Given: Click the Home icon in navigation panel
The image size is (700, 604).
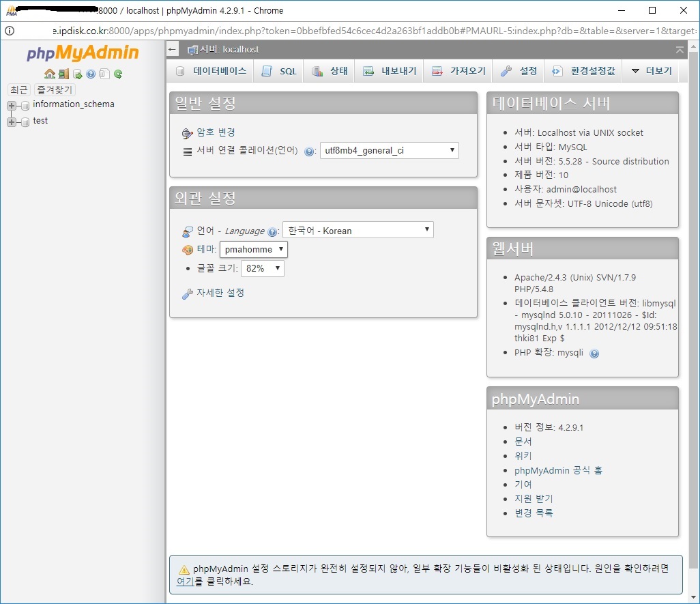Looking at the screenshot, I should (x=50, y=74).
